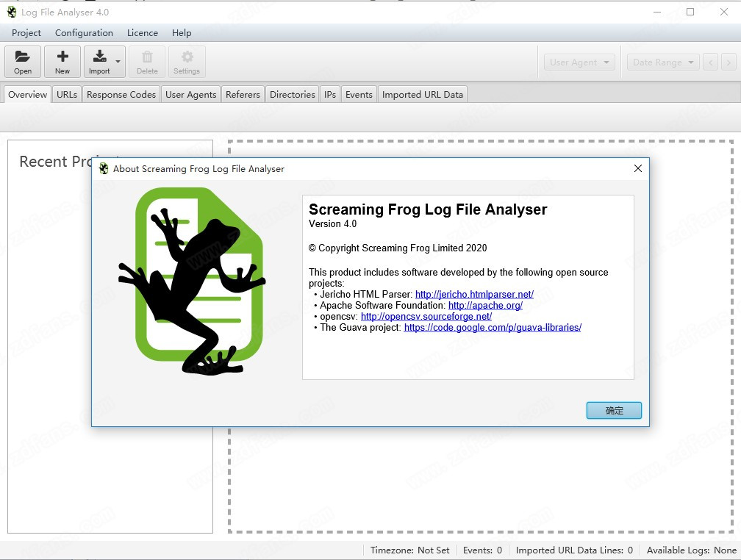Close the Log File Analyser main window

tap(724, 12)
